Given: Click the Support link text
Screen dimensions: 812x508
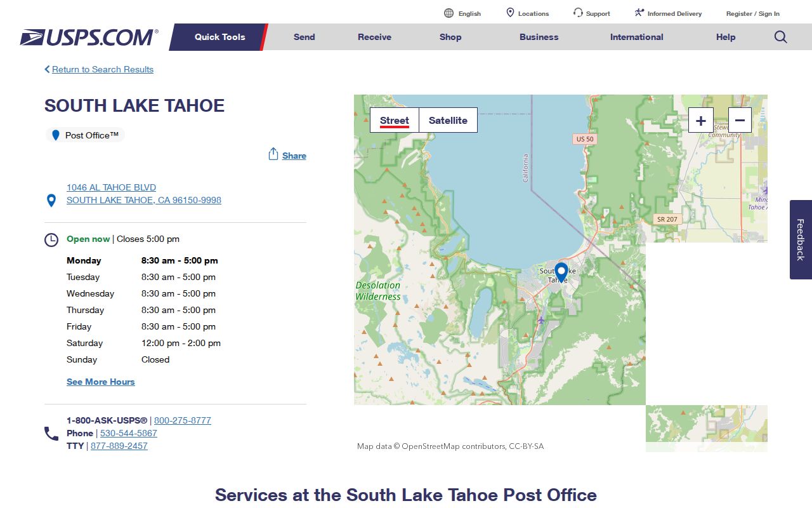Looking at the screenshot, I should (x=598, y=13).
